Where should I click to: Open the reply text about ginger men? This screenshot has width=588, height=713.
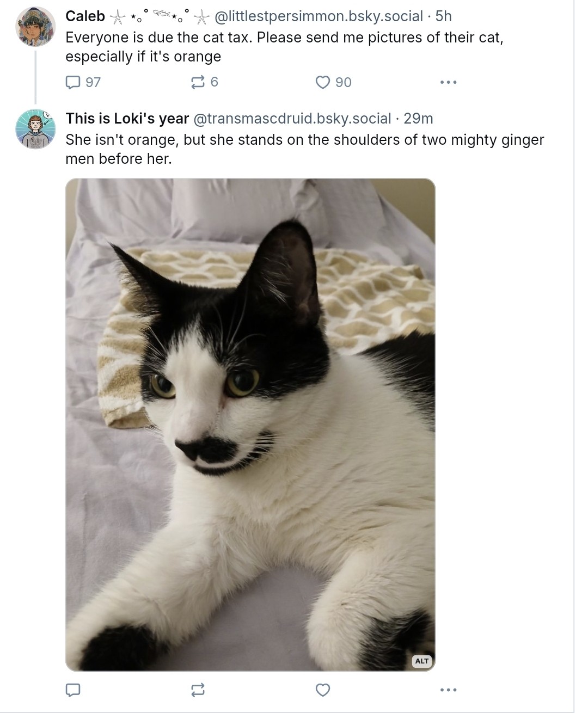click(304, 149)
